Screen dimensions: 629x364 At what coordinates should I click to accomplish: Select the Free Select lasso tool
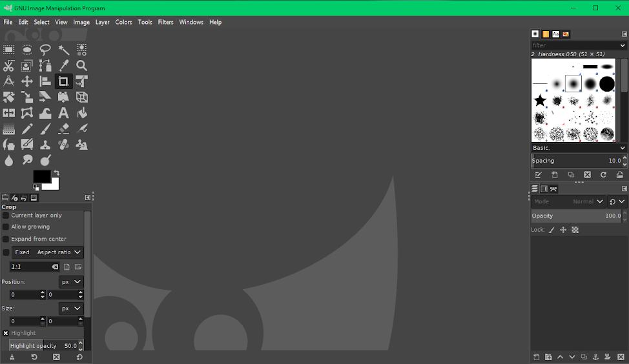45,50
